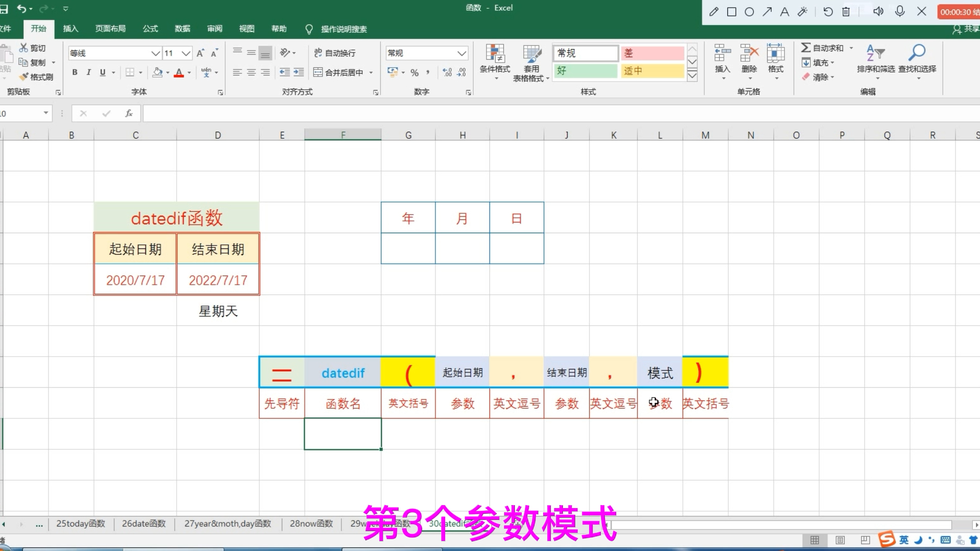Switch to 数据 ribbon tab
Screen dimensions: 980x551
[182, 29]
